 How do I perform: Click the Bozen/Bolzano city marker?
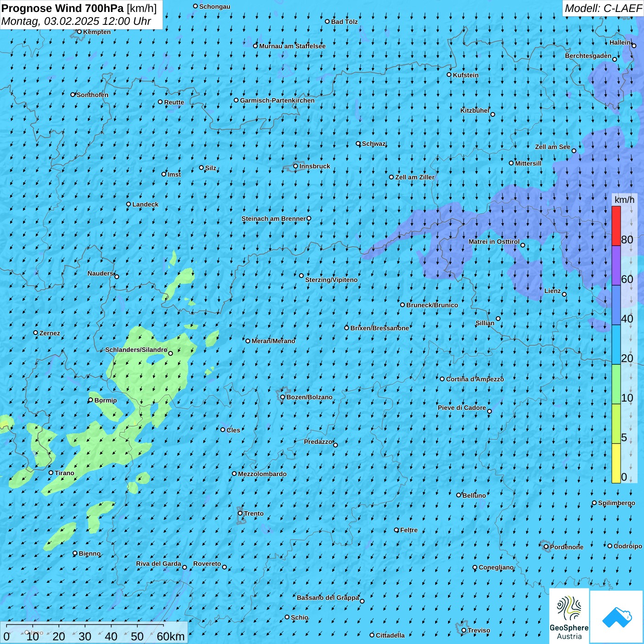(x=283, y=397)
